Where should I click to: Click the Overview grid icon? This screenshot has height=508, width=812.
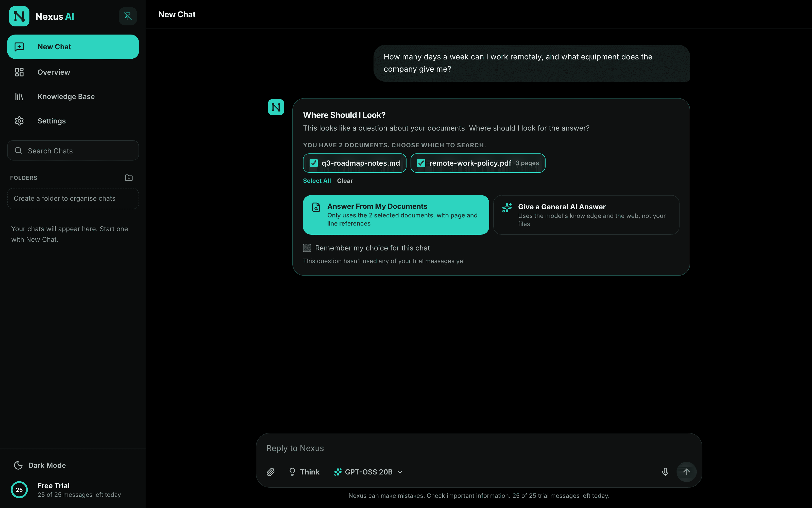19,72
